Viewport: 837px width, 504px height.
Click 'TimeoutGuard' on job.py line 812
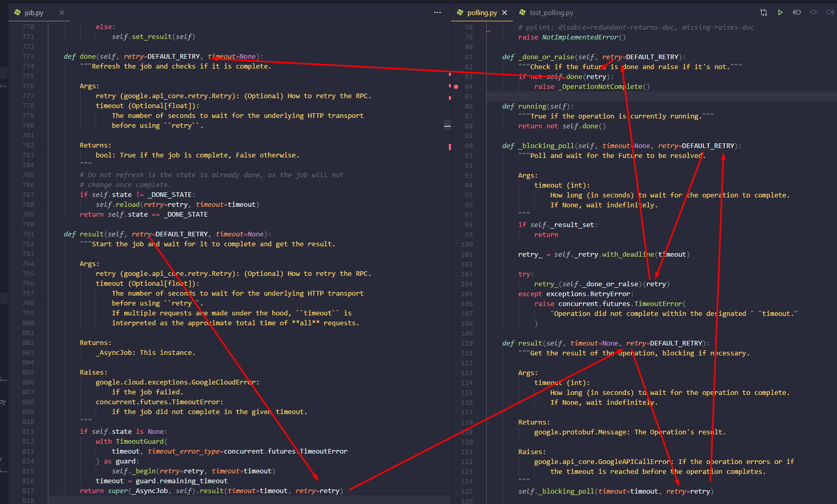[140, 442]
